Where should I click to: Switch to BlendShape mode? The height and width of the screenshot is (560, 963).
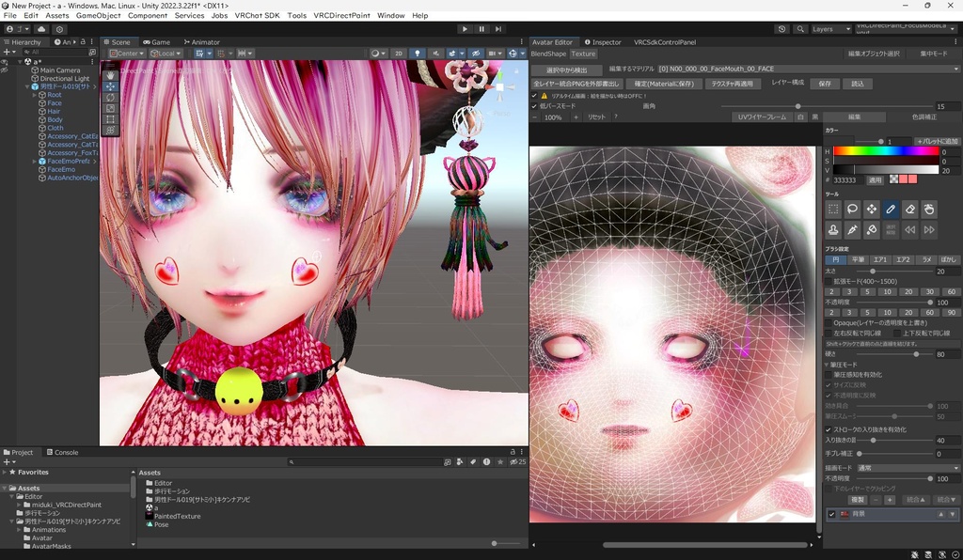click(548, 54)
